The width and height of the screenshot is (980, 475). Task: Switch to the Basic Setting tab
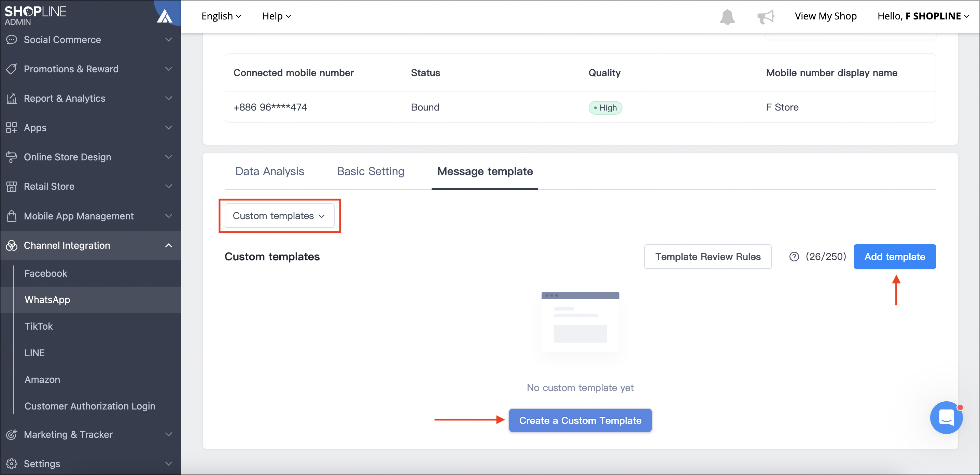[x=370, y=171]
